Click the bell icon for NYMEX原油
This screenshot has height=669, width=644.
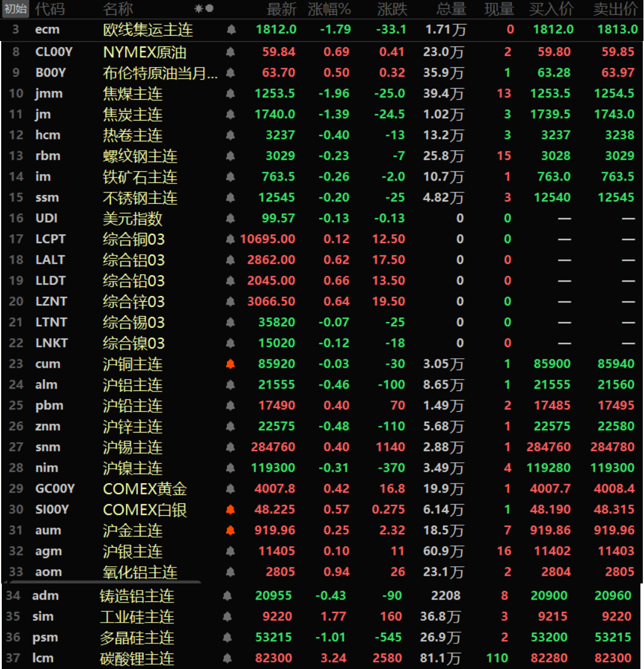231,52
